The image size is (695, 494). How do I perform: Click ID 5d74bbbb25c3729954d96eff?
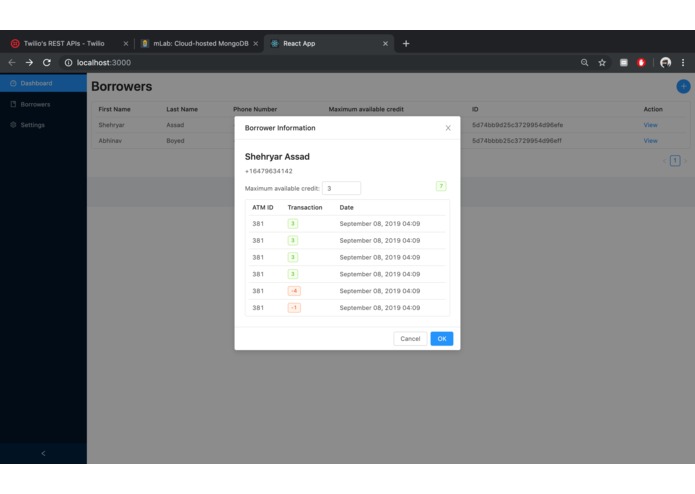516,140
